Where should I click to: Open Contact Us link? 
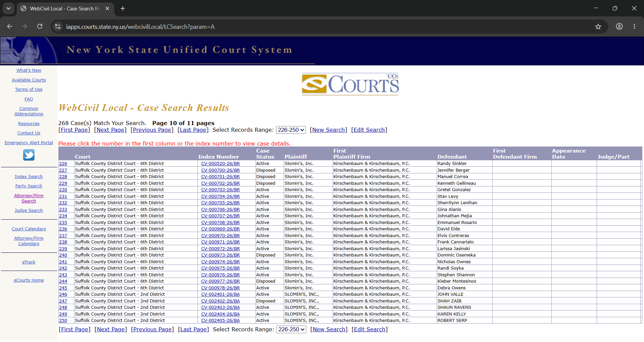29,133
